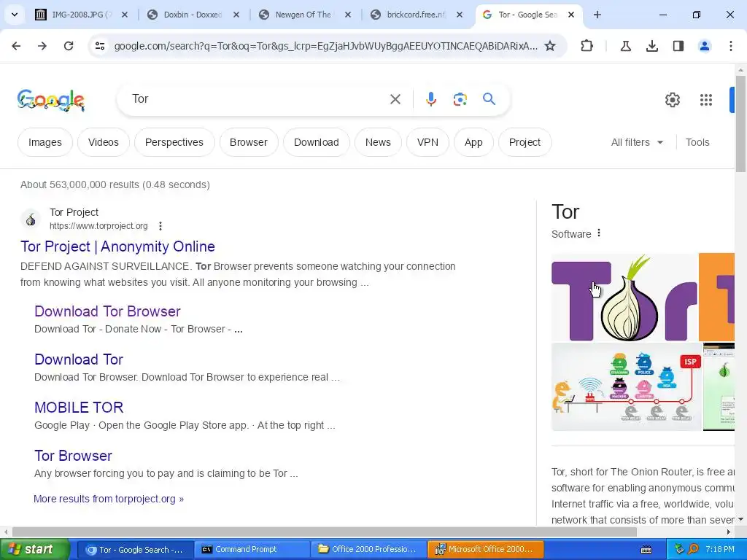The width and height of the screenshot is (747, 560).
Task: Select the App filter chip
Action: click(x=473, y=142)
